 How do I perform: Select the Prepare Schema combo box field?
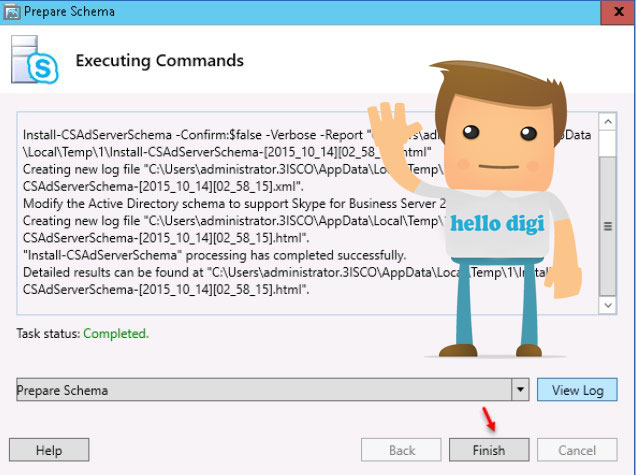(x=273, y=390)
